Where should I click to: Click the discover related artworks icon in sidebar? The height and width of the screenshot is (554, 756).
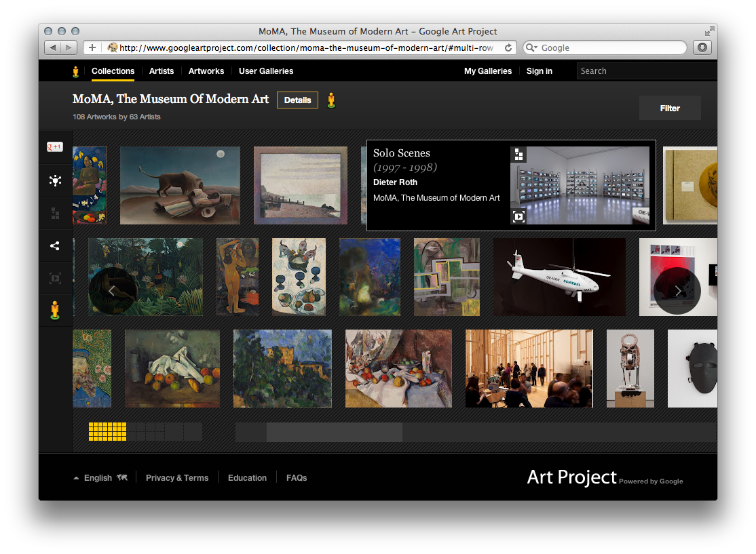(54, 181)
